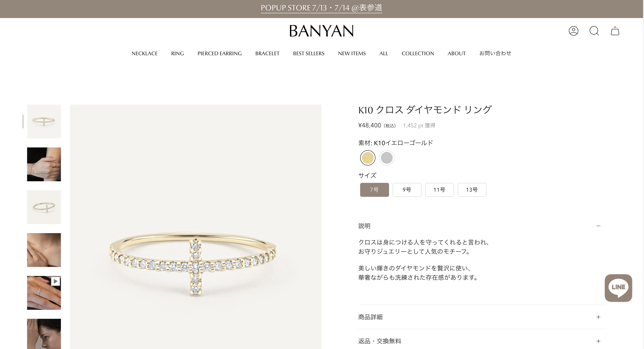
Task: Open the search magnifier icon
Action: click(x=594, y=31)
